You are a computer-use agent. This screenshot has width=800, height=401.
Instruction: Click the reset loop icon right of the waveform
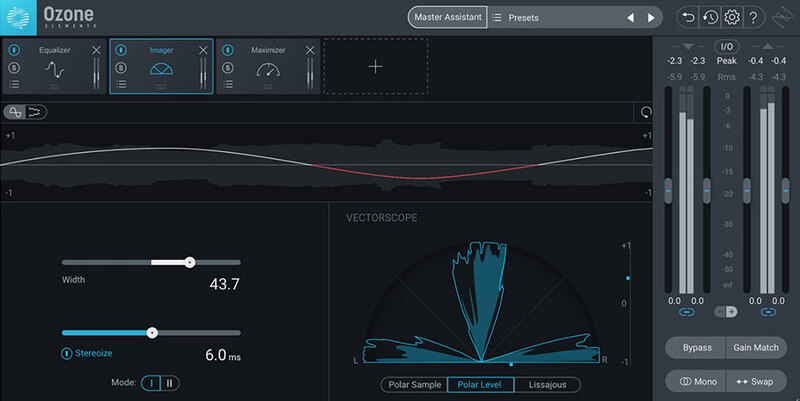645,112
